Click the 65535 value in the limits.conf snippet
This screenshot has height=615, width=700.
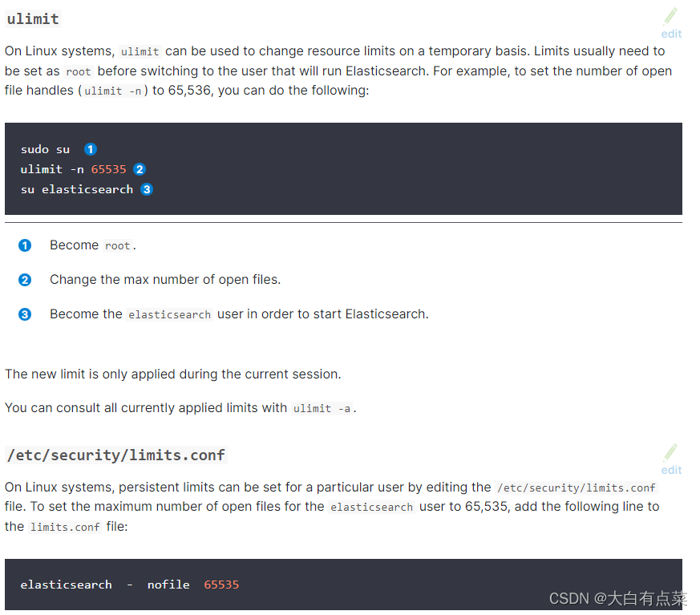[221, 585]
